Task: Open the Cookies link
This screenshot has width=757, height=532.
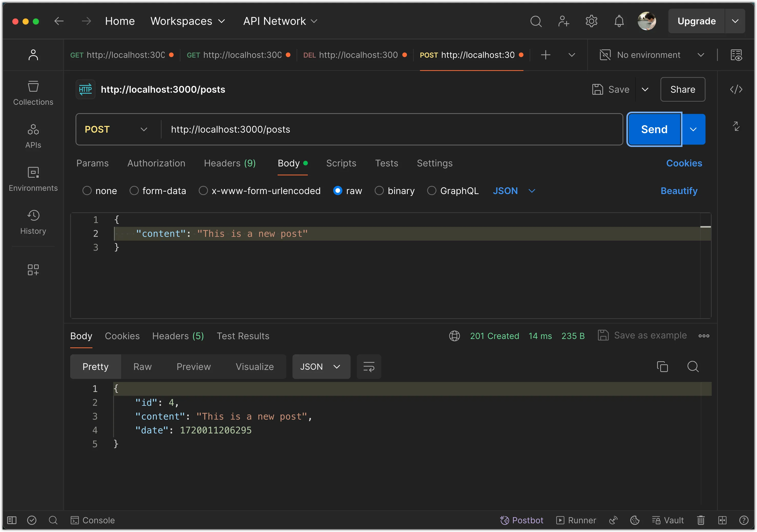Action: [x=684, y=163]
